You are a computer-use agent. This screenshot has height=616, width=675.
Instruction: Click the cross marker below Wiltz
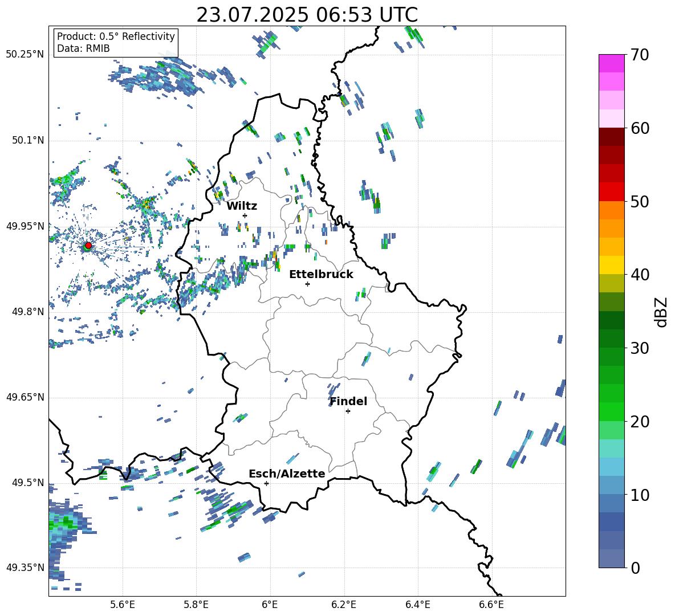[x=245, y=215]
